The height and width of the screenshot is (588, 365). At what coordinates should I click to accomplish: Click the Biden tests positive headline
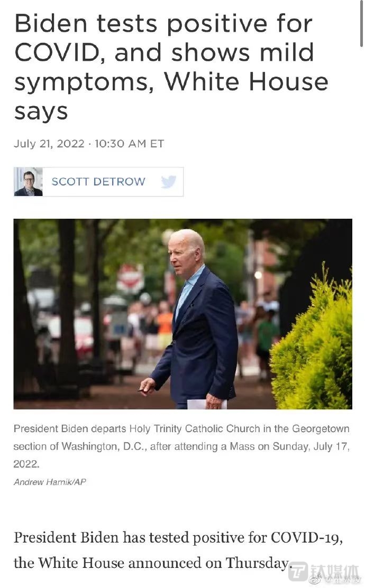pyautogui.click(x=171, y=67)
